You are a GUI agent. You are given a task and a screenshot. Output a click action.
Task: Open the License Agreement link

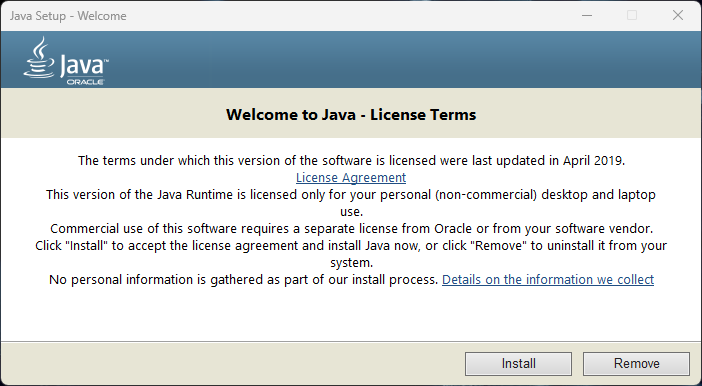pyautogui.click(x=351, y=178)
